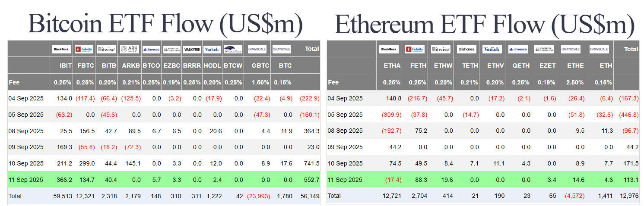
Task: Click the Total column header in Bitcoin table
Action: [x=311, y=49]
